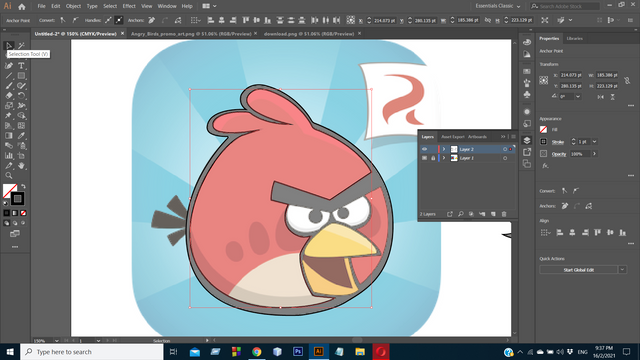This screenshot has width=640, height=360.
Task: Switch to the Libraries panel tab
Action: click(x=574, y=38)
